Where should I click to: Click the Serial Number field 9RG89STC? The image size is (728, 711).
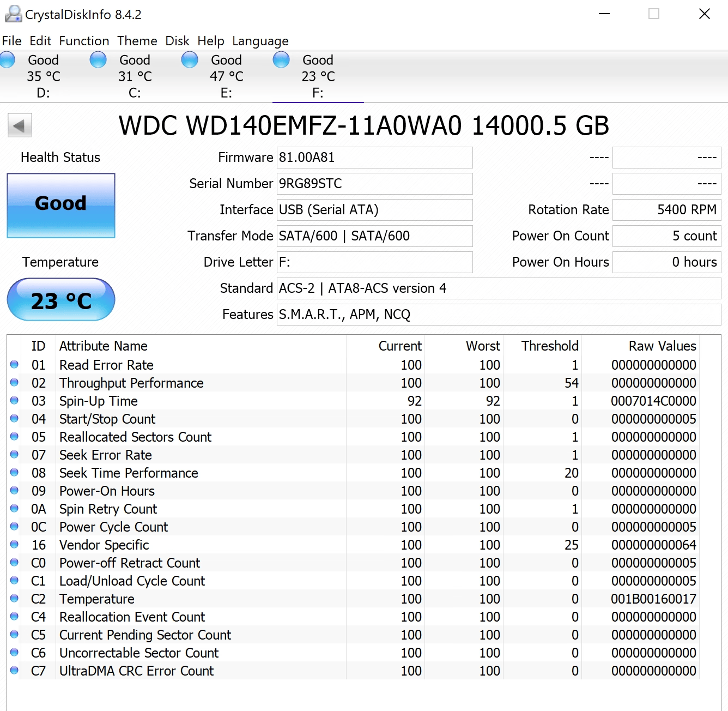coord(375,184)
